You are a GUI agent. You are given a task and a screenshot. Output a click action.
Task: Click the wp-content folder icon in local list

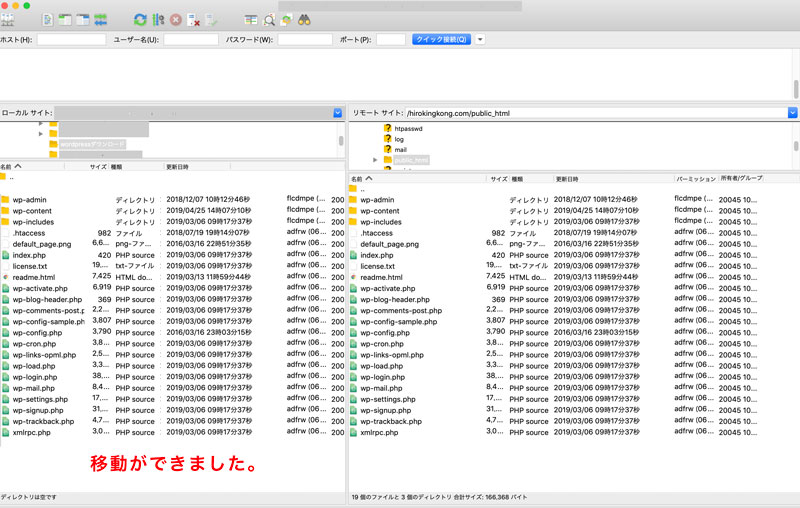pyautogui.click(x=5, y=211)
